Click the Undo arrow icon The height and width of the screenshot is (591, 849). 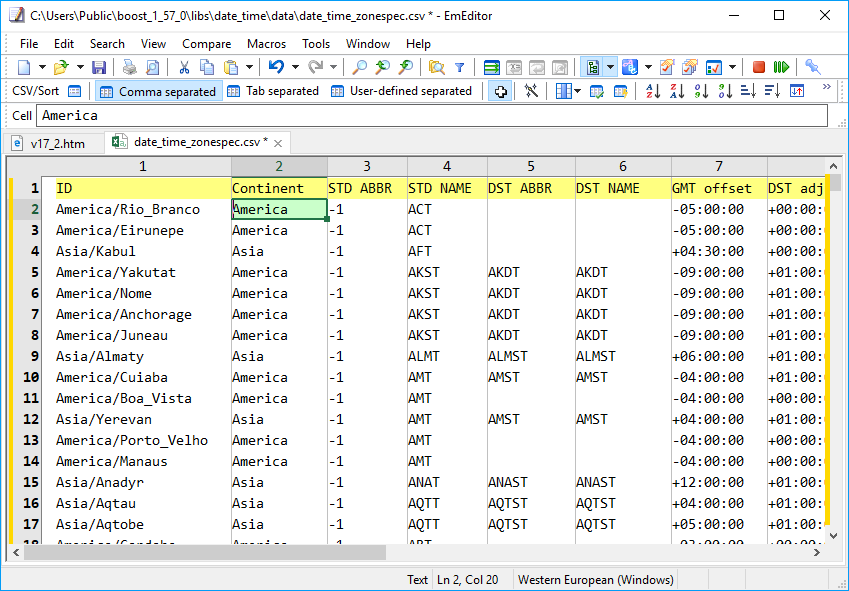tap(276, 67)
